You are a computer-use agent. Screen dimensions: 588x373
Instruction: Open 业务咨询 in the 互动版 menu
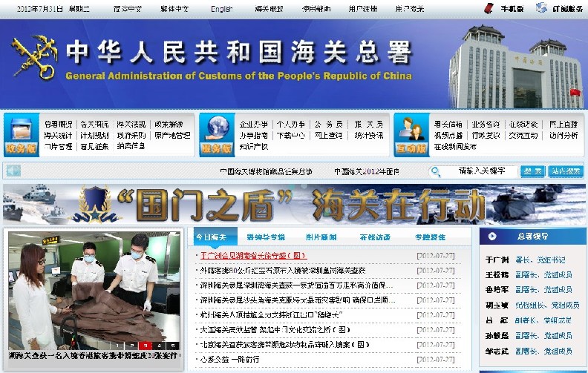point(486,125)
